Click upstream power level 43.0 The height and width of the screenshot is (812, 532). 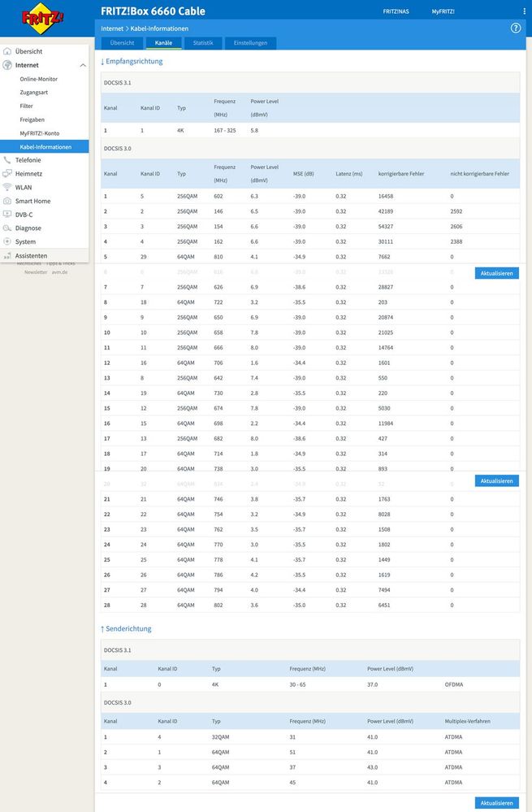tap(373, 767)
